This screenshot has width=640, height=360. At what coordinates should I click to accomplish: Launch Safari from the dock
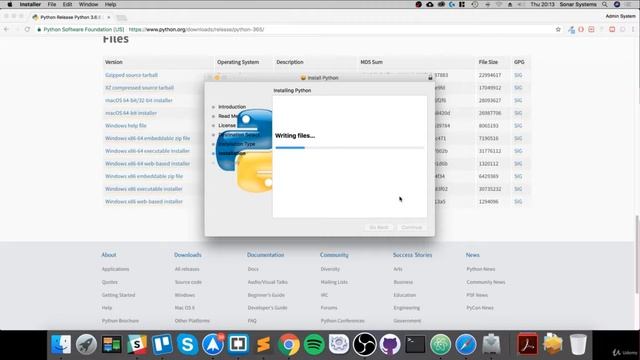pyautogui.click(x=466, y=344)
